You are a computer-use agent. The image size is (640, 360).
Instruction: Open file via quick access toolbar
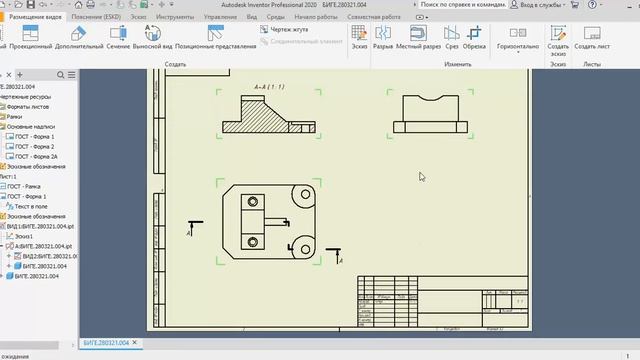18,5
